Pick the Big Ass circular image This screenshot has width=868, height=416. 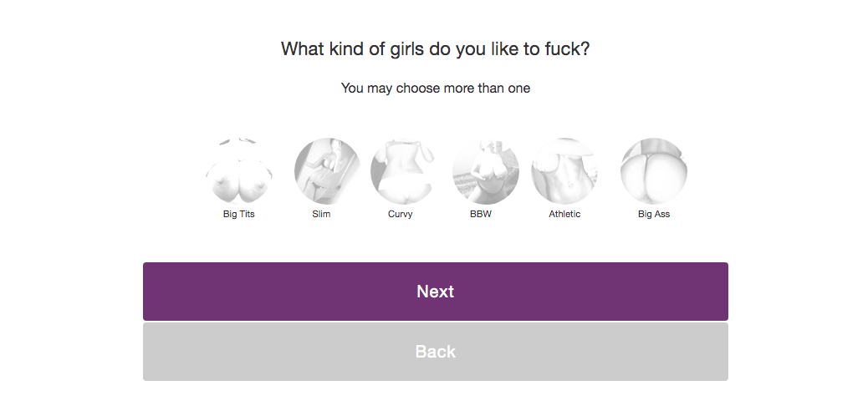tap(654, 171)
